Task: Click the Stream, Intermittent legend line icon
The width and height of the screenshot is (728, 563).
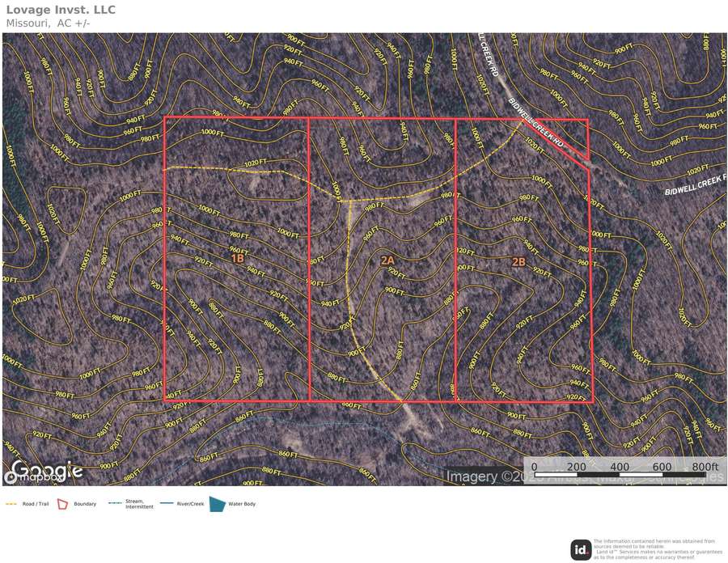Action: click(x=115, y=504)
